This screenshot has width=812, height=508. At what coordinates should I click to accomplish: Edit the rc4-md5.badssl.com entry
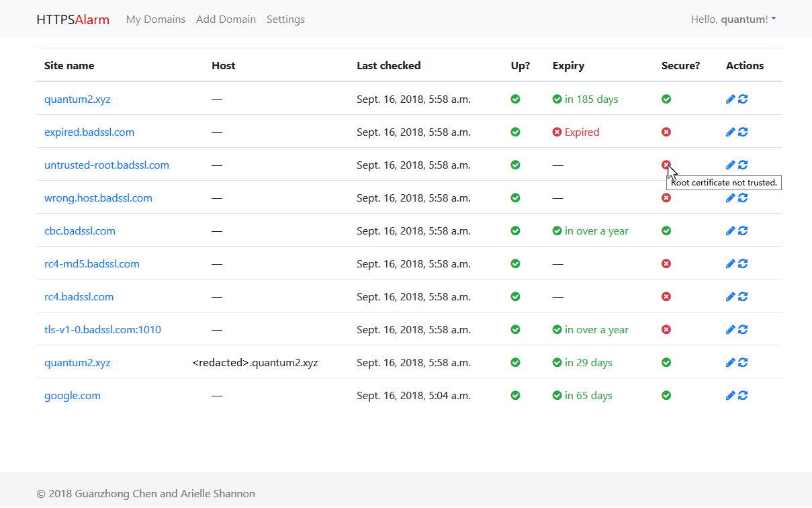[731, 264]
